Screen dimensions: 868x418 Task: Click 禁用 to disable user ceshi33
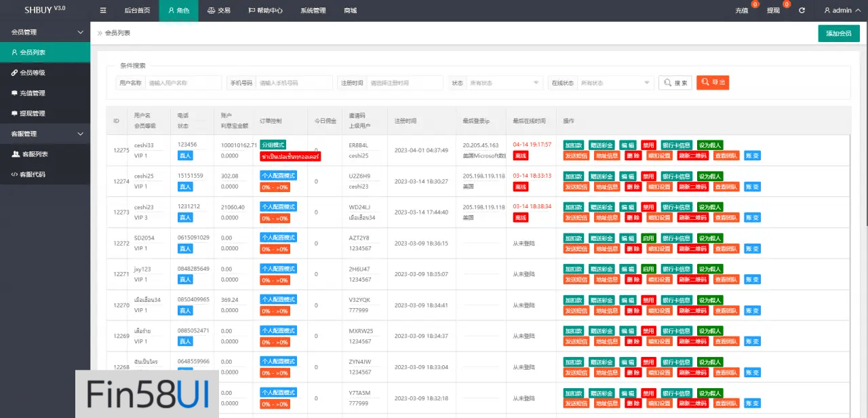point(648,145)
